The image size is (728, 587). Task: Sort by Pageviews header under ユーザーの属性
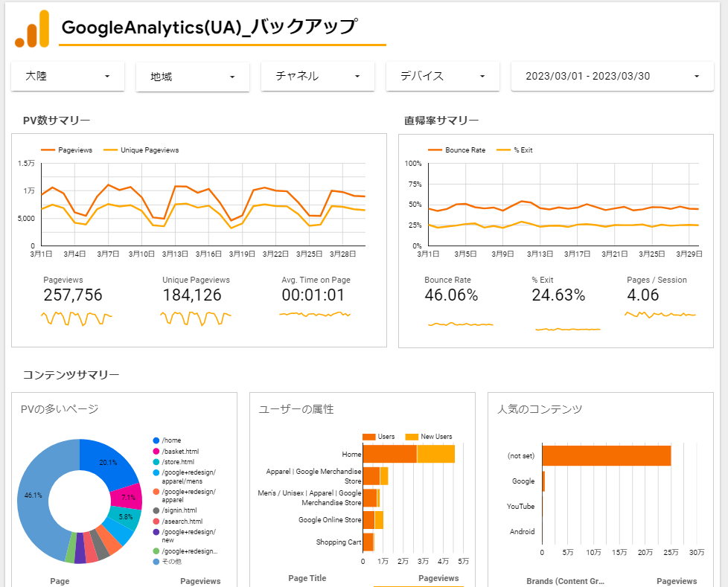[x=438, y=578]
